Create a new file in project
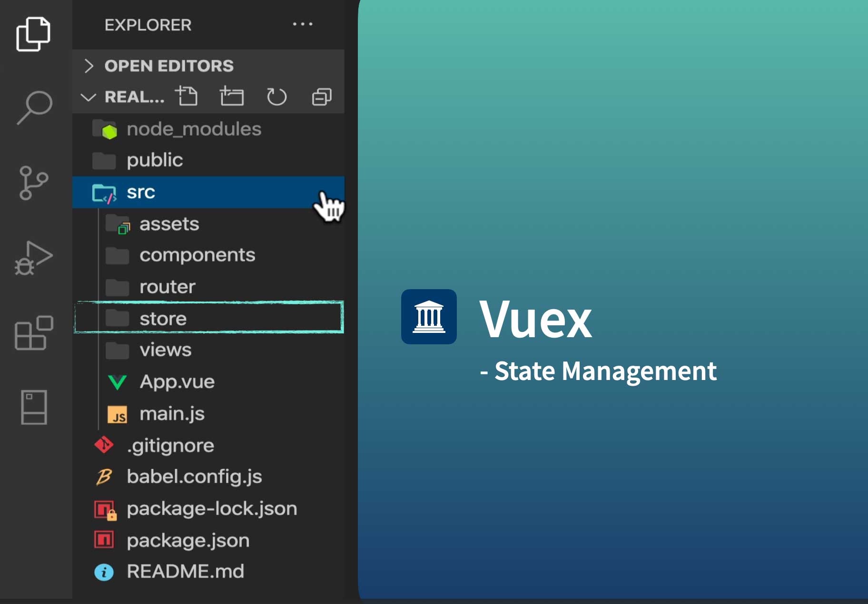This screenshot has height=604, width=868. [187, 96]
